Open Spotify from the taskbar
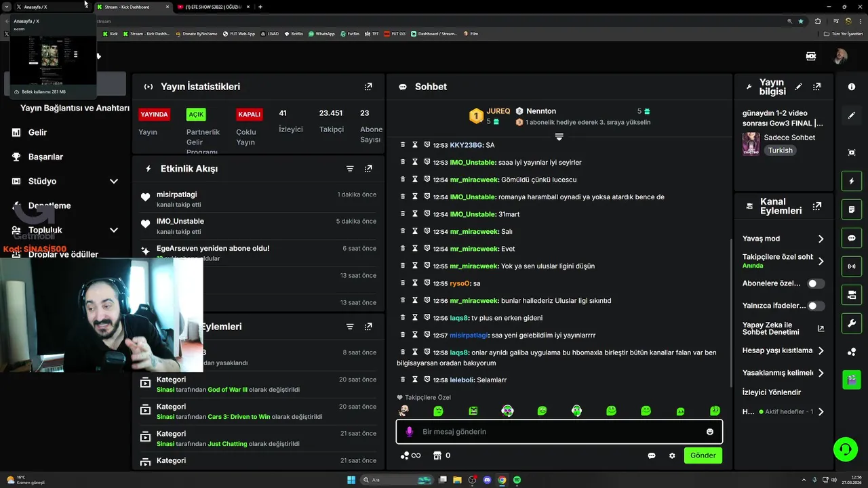The width and height of the screenshot is (868, 488). tap(517, 480)
